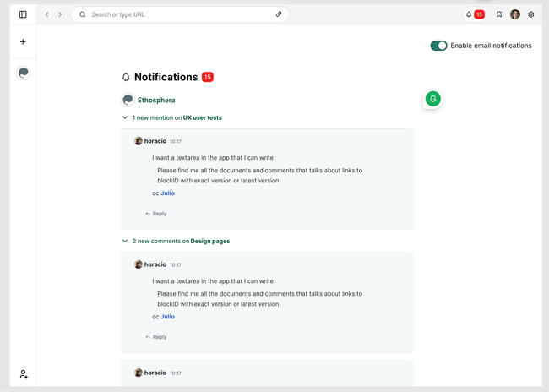Open the UX user tests document link

coord(203,118)
